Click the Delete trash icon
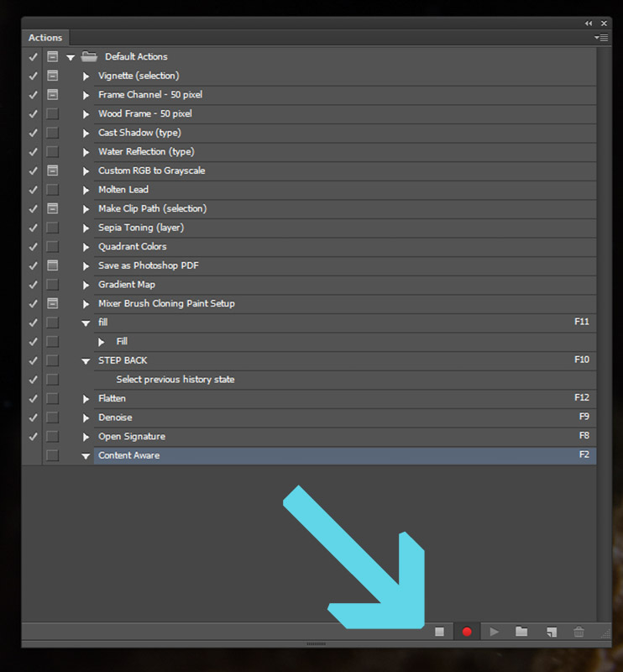Image resolution: width=623 pixels, height=672 pixels. point(578,632)
